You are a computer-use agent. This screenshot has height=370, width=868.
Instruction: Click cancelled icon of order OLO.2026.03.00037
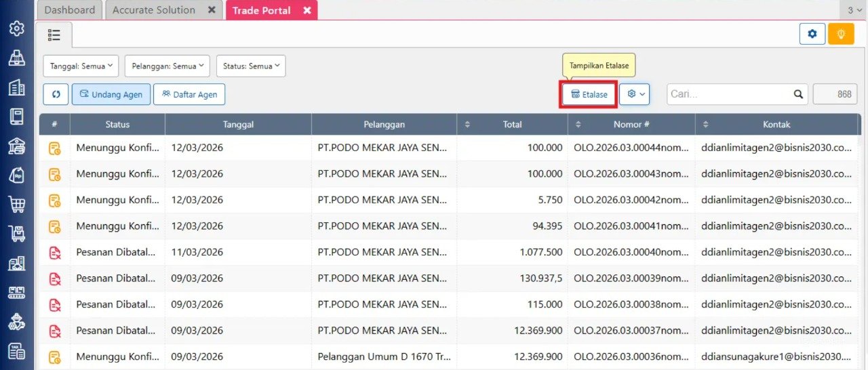55,331
